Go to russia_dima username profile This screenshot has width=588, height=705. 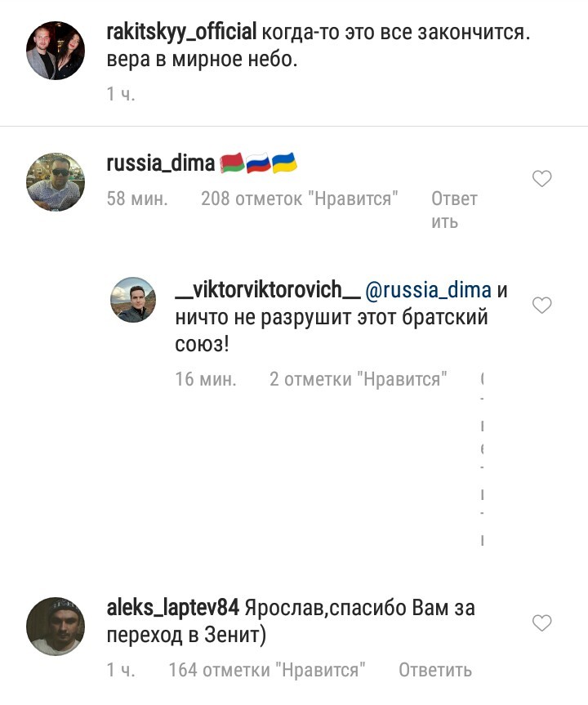pyautogui.click(x=161, y=163)
